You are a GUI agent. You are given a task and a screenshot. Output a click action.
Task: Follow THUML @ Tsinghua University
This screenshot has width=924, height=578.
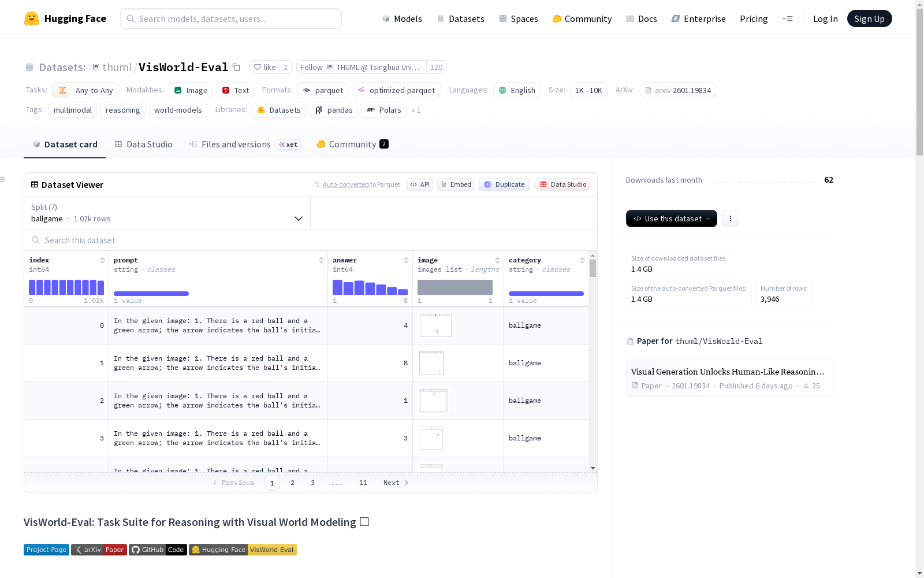pyautogui.click(x=362, y=67)
